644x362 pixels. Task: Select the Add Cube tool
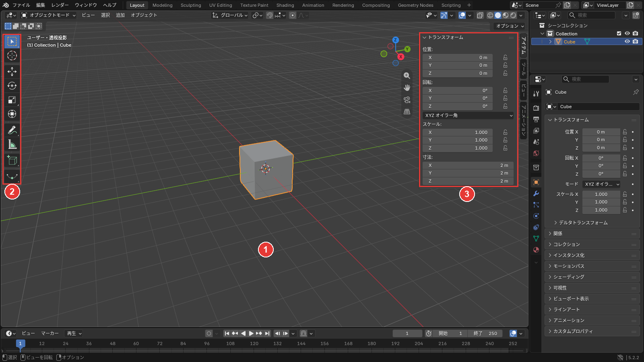pyautogui.click(x=12, y=160)
